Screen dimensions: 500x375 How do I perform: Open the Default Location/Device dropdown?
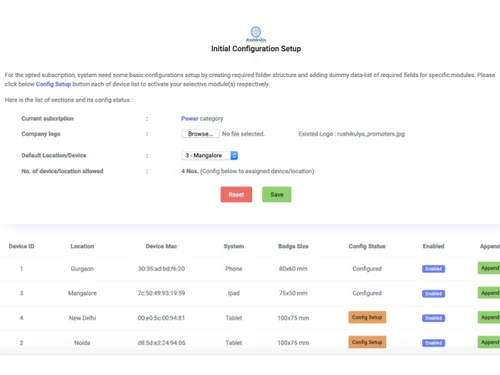pos(210,155)
